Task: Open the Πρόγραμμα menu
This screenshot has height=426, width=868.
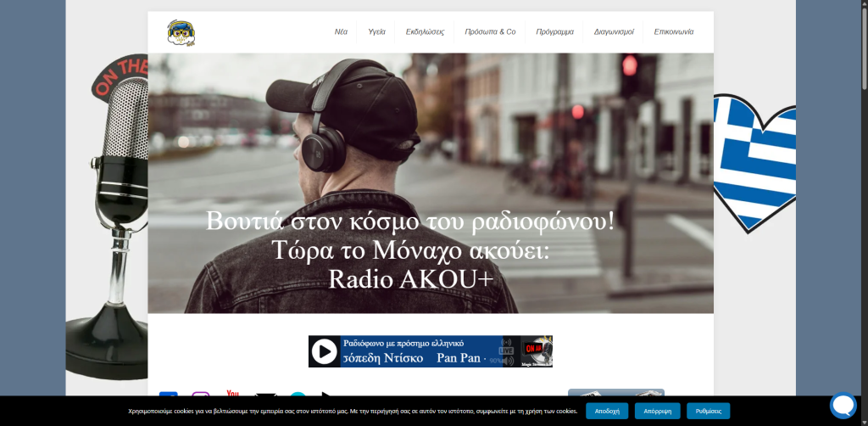Action: click(x=554, y=32)
